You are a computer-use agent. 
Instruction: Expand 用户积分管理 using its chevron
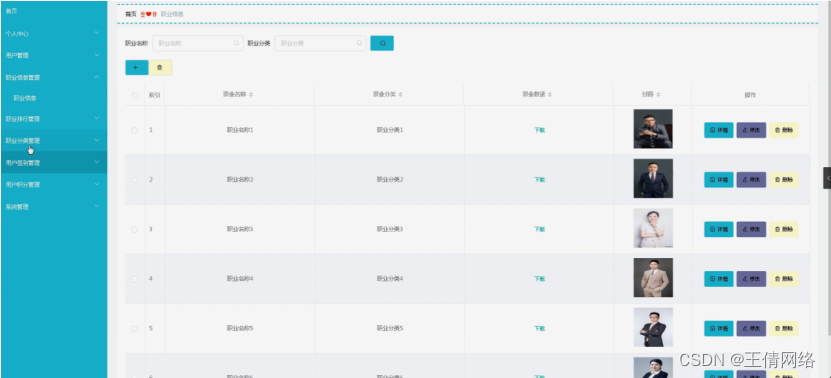(97, 184)
